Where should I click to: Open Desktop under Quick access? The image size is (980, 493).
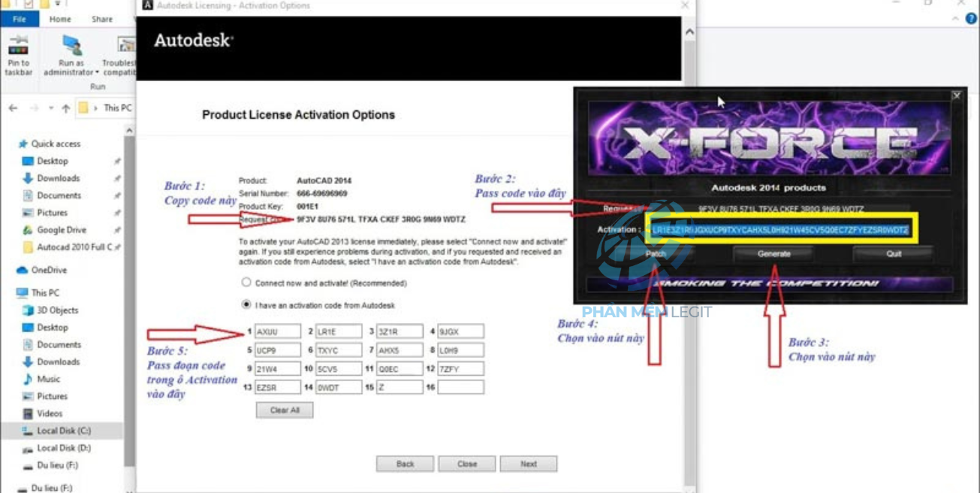tap(53, 161)
